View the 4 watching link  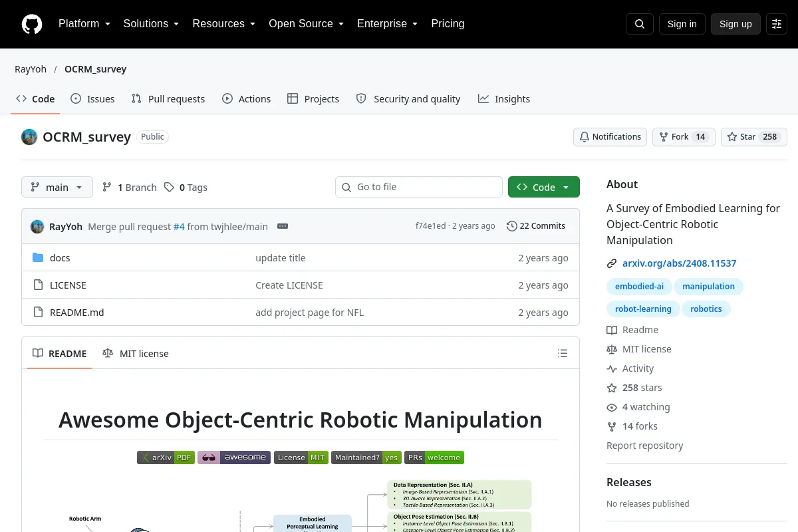click(638, 407)
